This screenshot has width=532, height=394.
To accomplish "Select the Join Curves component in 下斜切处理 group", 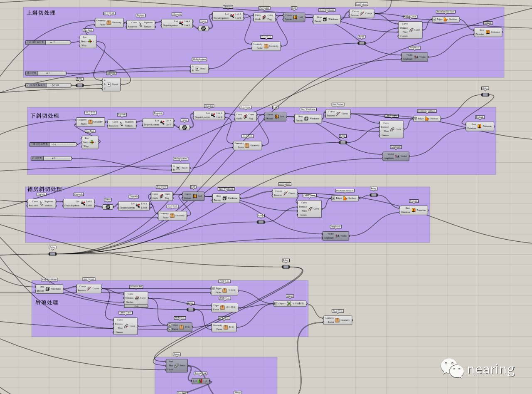I will pyautogui.click(x=338, y=114).
